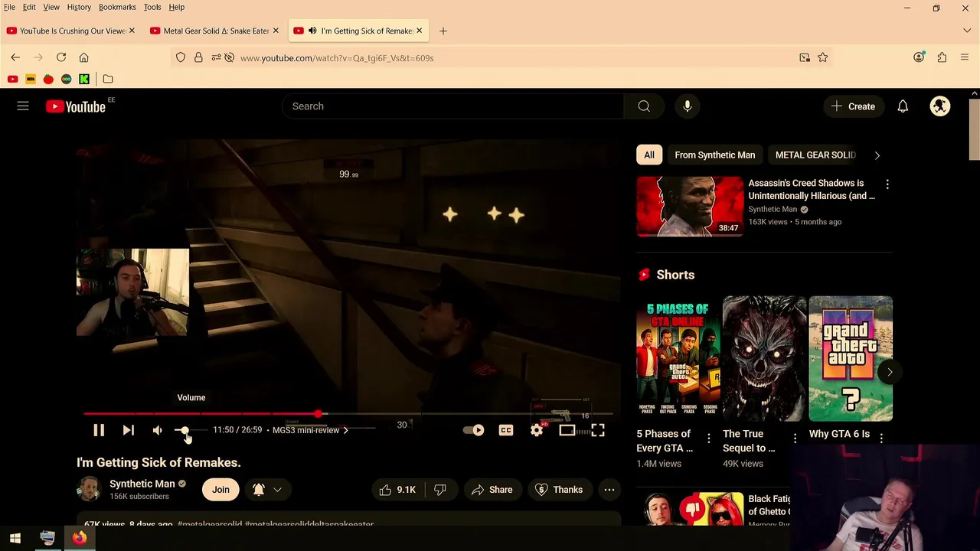Open the 5 Phases of Every GTA short

678,359
